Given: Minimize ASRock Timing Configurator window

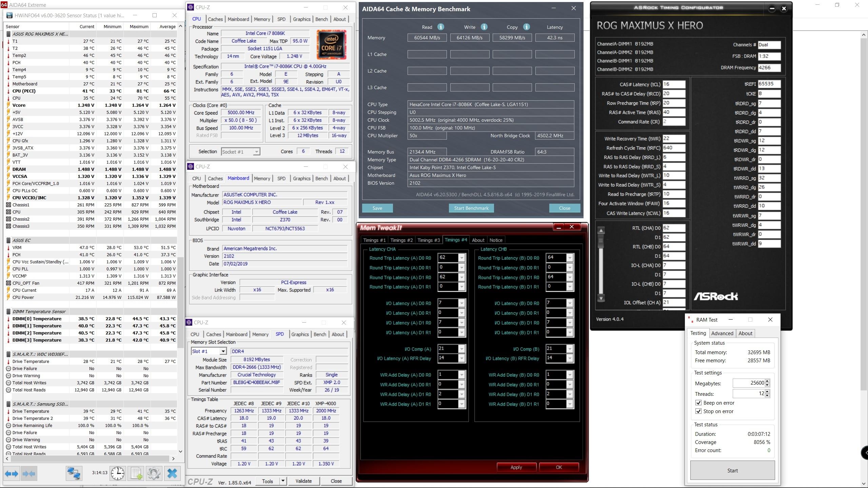Looking at the screenshot, I should (x=772, y=9).
